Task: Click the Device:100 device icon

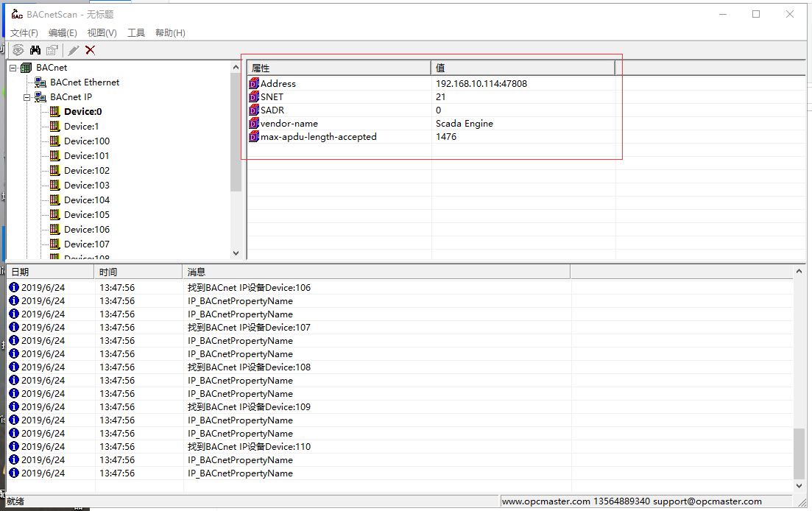Action: [55, 141]
